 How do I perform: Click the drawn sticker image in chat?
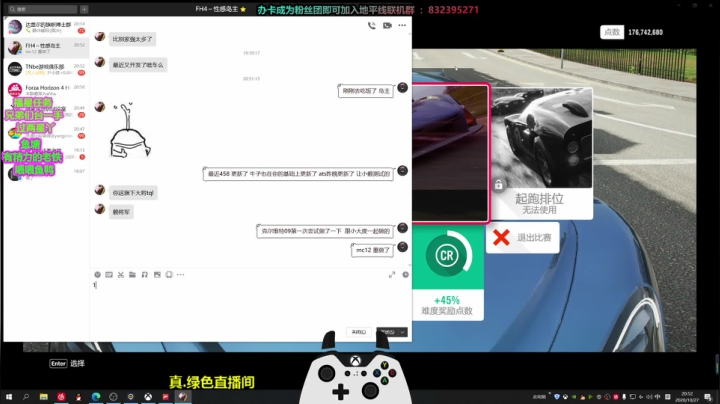[x=130, y=130]
